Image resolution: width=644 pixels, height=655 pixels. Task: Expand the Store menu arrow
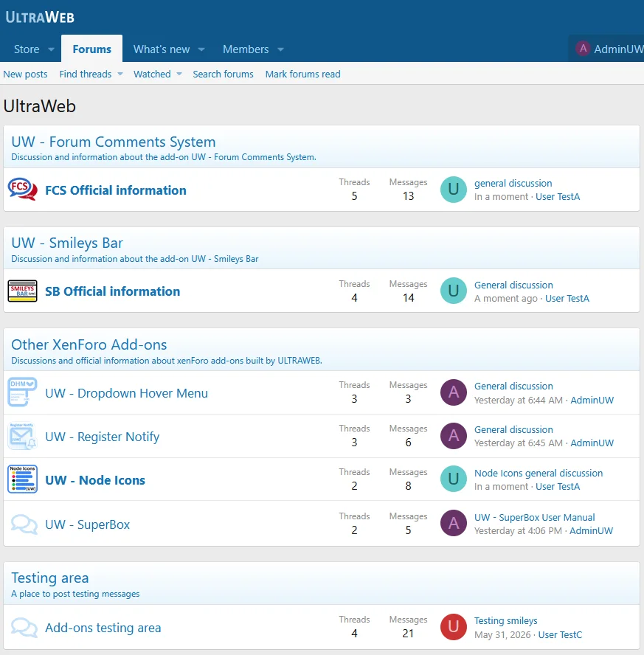[x=52, y=49]
